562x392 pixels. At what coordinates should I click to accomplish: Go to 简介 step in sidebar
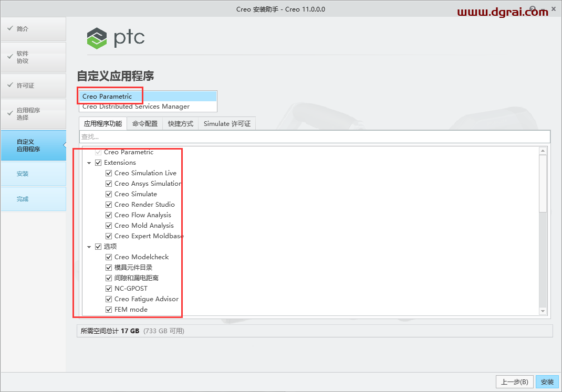coord(33,29)
